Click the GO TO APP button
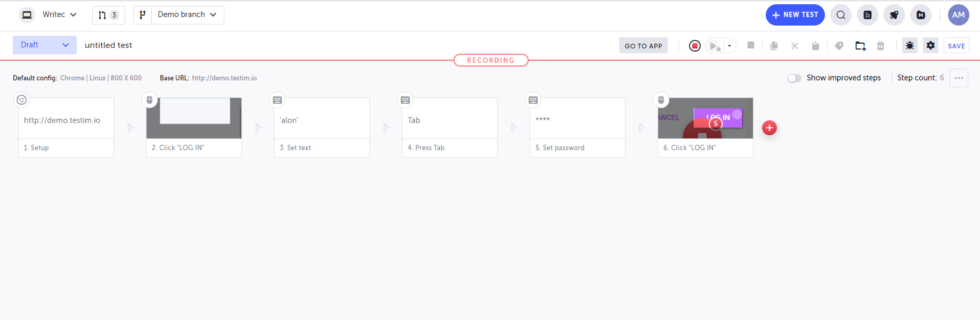Screen dimensions: 980x320 (643, 46)
